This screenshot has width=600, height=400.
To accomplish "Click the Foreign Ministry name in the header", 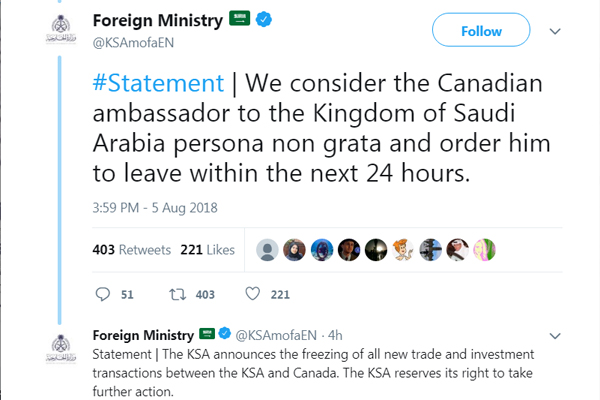I will (x=159, y=19).
